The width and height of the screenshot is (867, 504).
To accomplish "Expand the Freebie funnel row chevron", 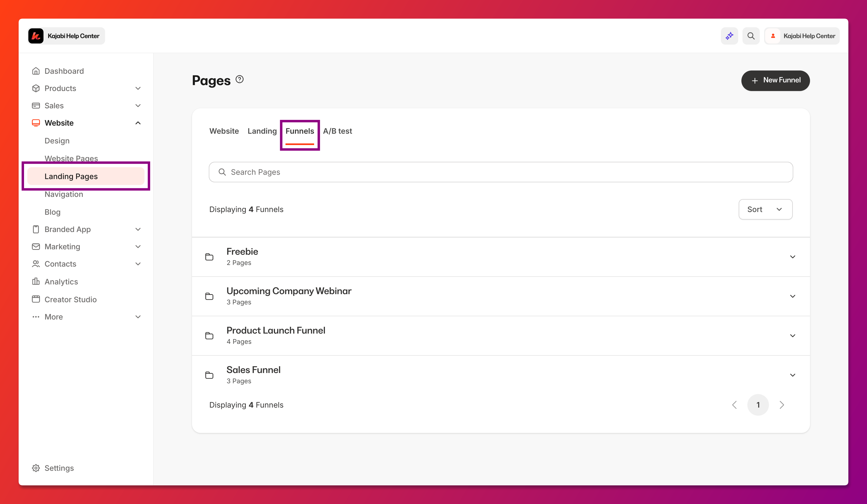I will click(792, 257).
